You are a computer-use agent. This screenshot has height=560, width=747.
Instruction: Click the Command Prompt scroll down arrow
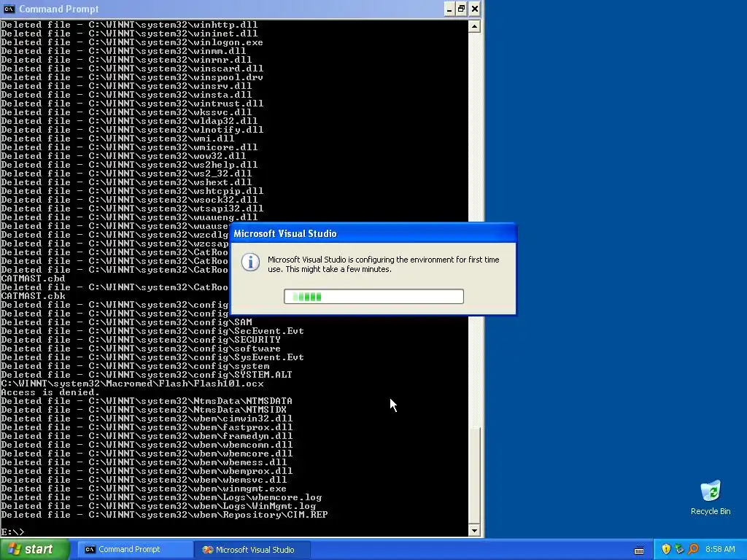tap(474, 530)
